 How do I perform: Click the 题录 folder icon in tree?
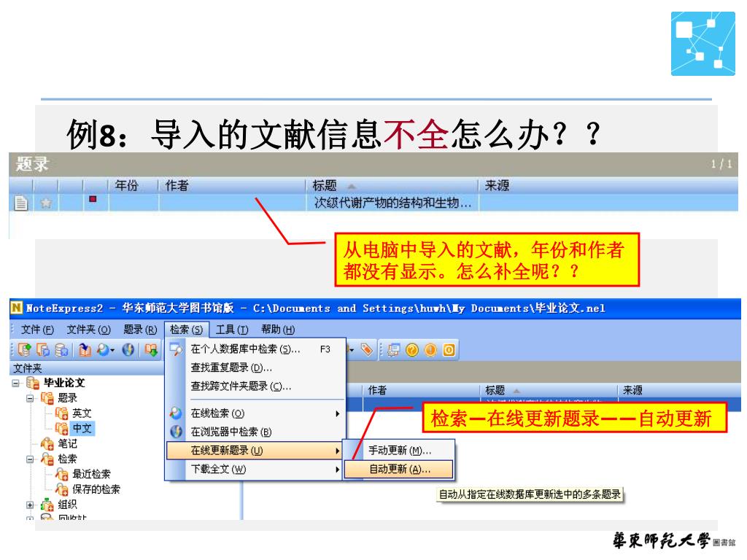(x=47, y=398)
